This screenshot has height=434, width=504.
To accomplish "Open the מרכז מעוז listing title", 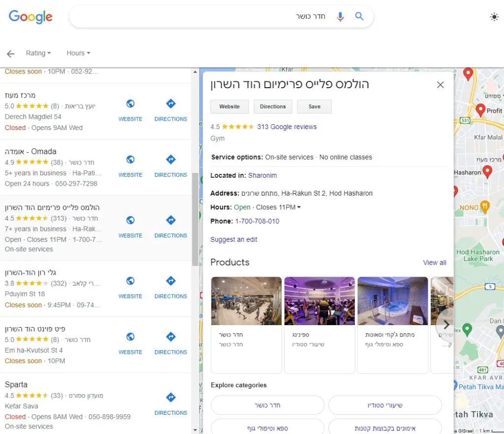I will (20, 96).
